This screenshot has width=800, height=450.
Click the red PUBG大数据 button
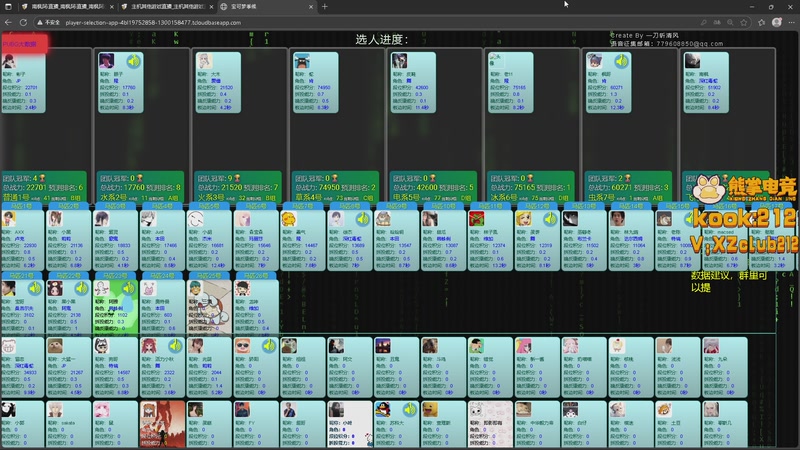[x=24, y=44]
